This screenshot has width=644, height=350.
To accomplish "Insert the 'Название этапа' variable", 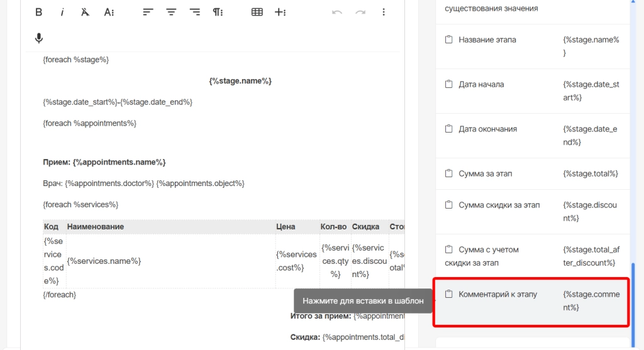I will [x=531, y=46].
